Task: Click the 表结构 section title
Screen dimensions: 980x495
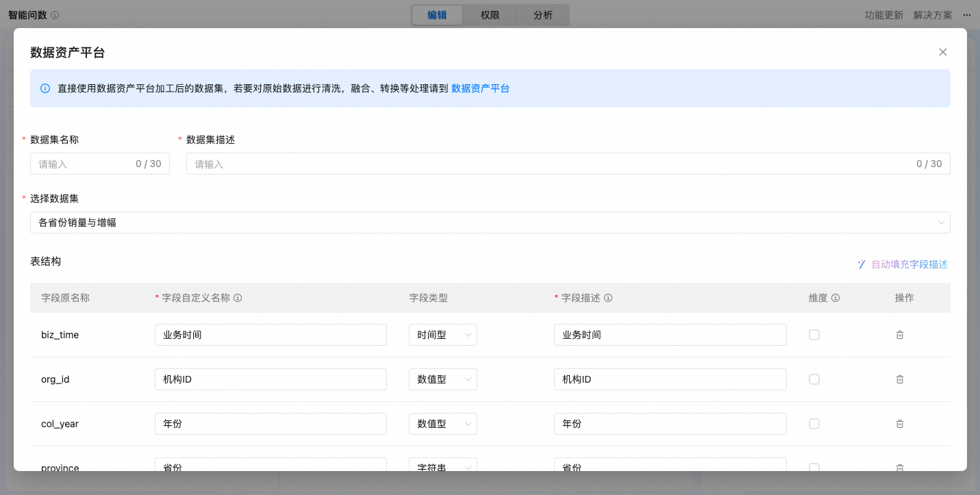Action: [46, 262]
